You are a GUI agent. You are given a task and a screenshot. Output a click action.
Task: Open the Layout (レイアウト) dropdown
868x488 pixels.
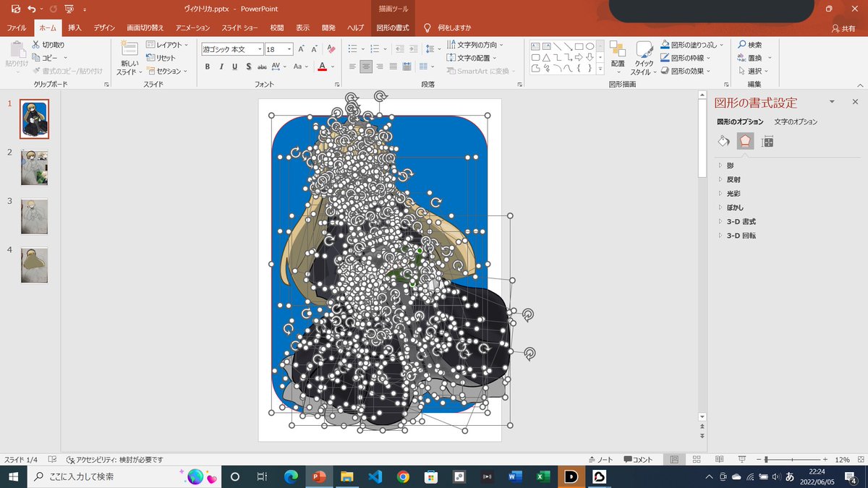(x=166, y=45)
